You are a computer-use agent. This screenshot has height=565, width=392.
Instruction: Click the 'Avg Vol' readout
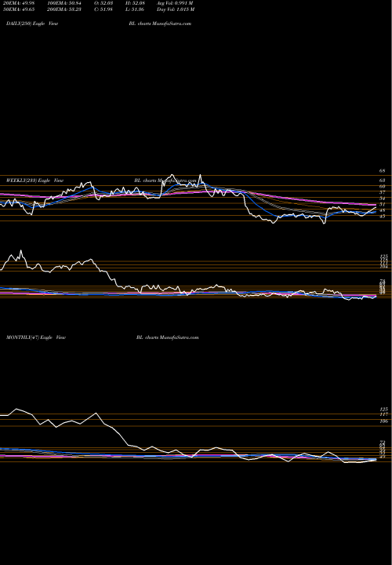pos(175,3)
